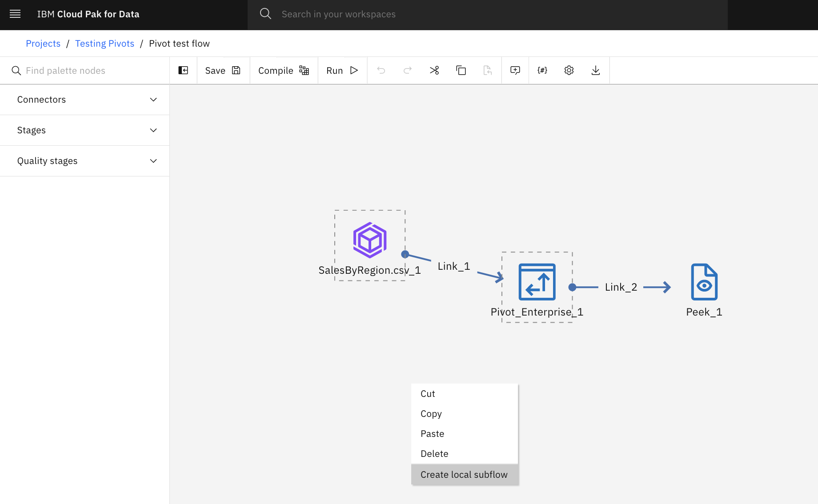Click the Peek_1 node label
This screenshot has width=818, height=504.
click(704, 312)
